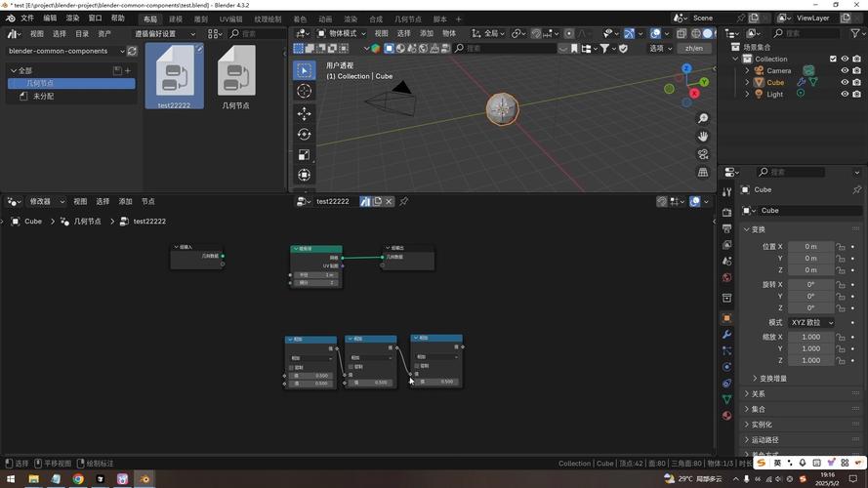This screenshot has height=488, width=868.
Task: Open the Modifiers wrench properties tab
Action: click(x=726, y=334)
